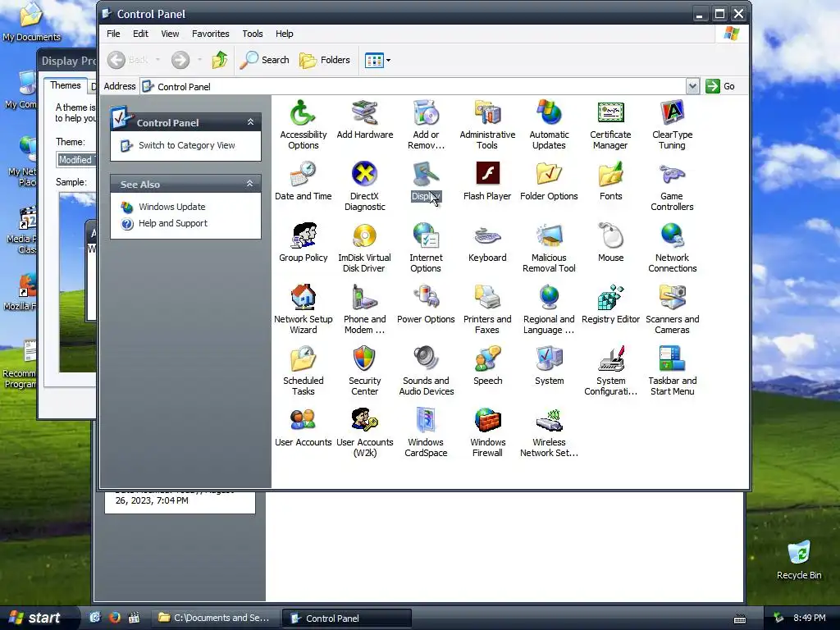Open the Tools menu
This screenshot has height=630, width=840.
(x=253, y=34)
